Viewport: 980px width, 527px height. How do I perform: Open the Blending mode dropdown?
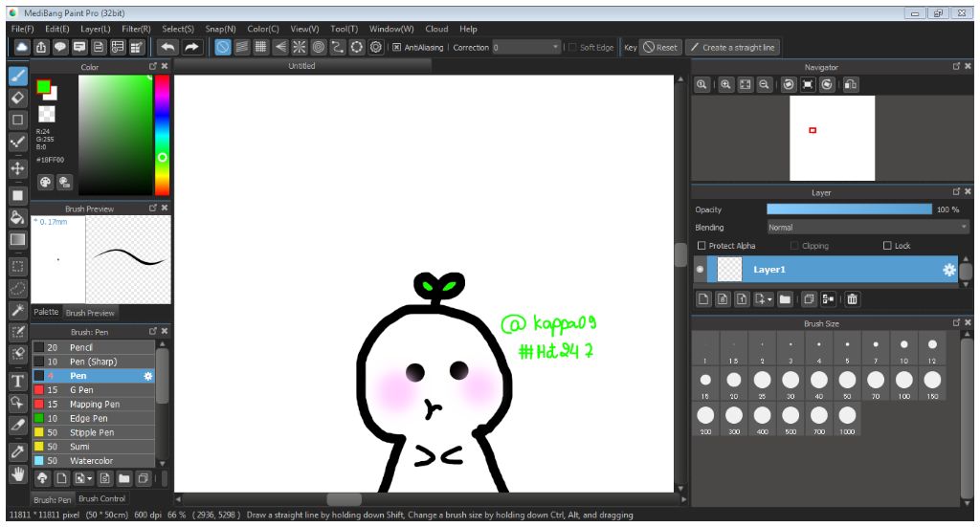pos(868,228)
